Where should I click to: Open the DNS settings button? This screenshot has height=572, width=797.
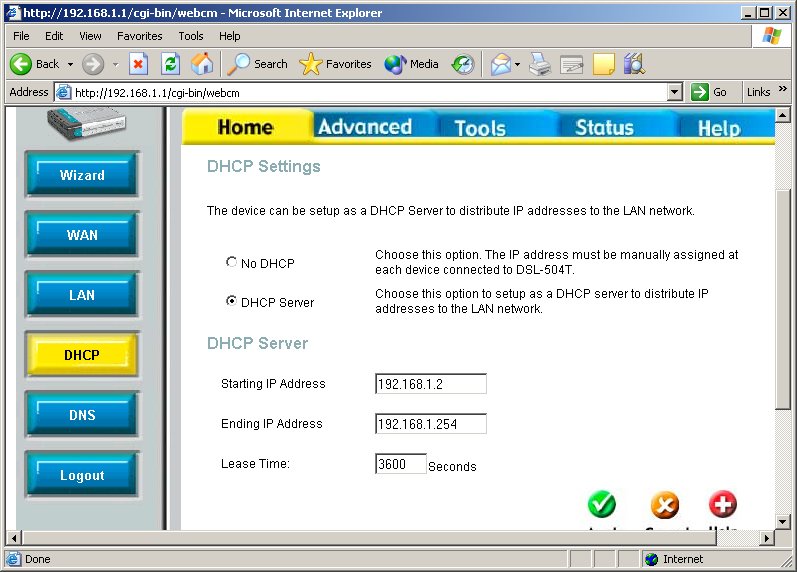pyautogui.click(x=82, y=414)
